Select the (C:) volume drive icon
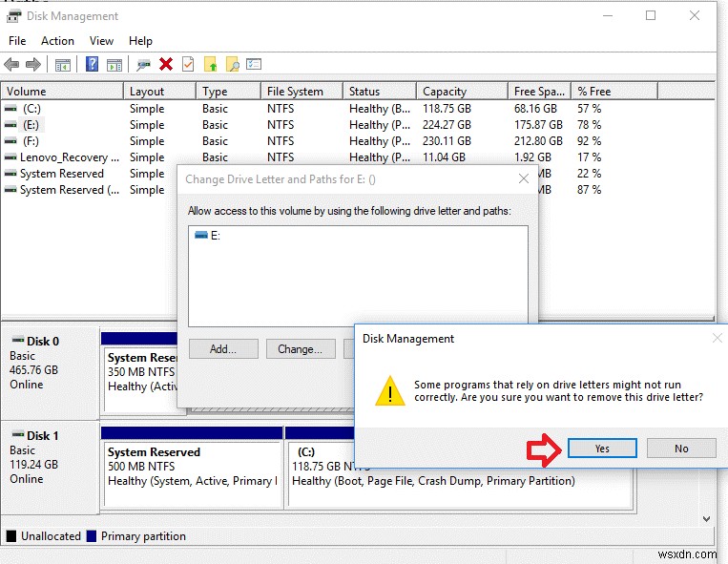728x564 pixels. point(10,109)
